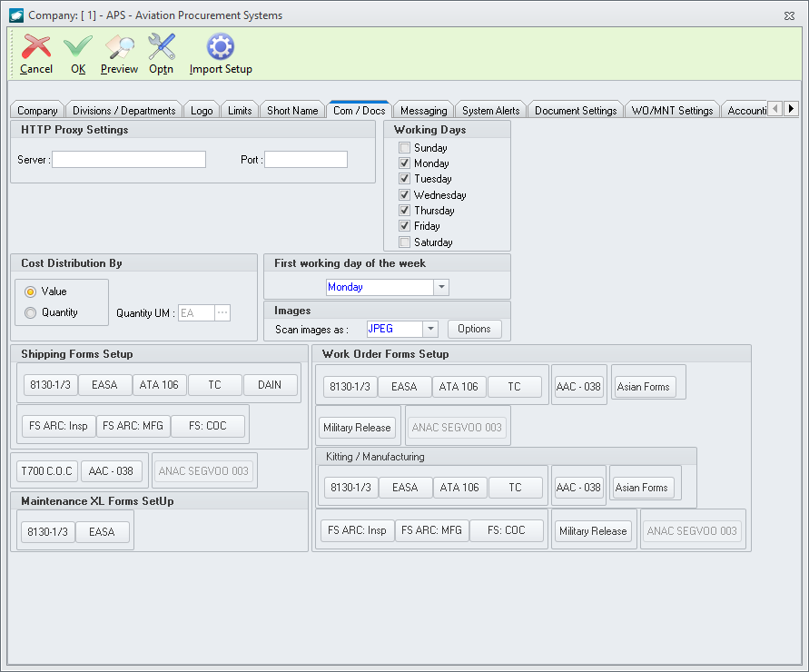Launch Import Setup gear icon
The width and height of the screenshot is (809, 672).
[221, 47]
